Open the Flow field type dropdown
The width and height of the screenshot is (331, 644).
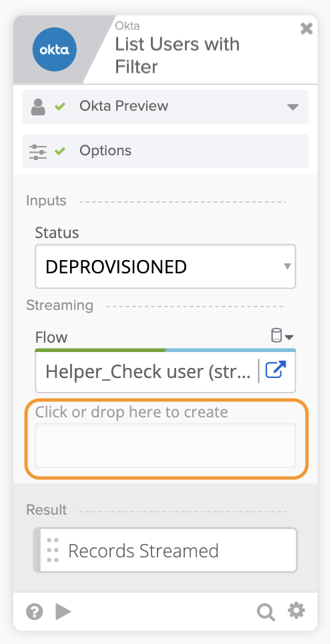coord(282,337)
